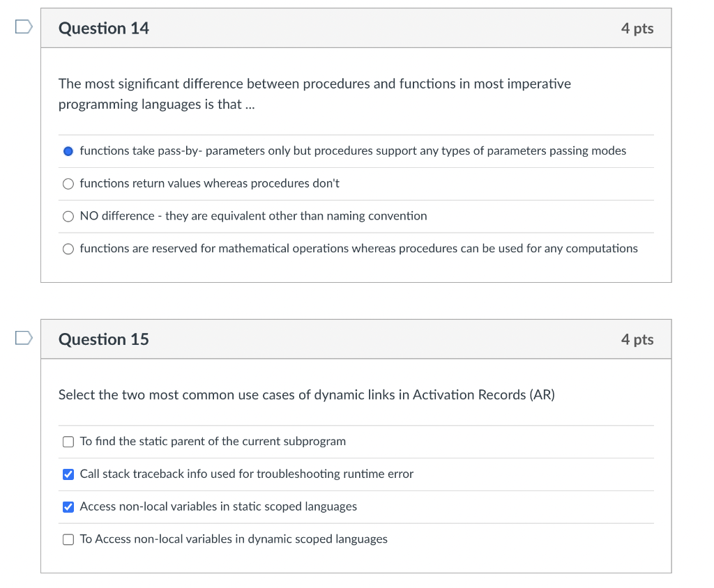Select the radio circle for 'functions return values'

68,184
